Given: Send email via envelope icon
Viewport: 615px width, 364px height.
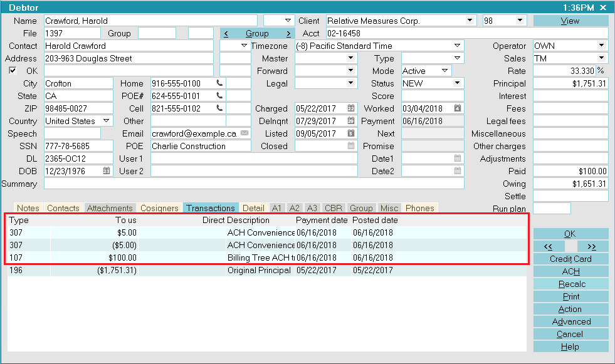Looking at the screenshot, I should coord(244,133).
